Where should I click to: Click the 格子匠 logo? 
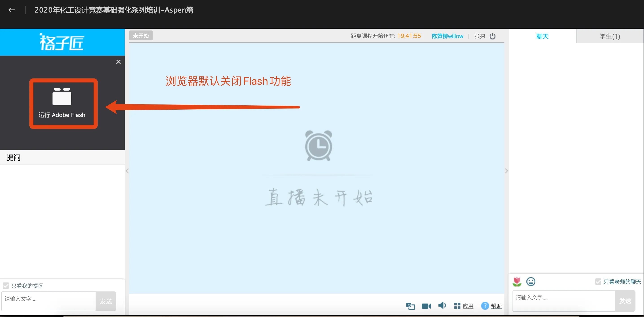tap(62, 42)
